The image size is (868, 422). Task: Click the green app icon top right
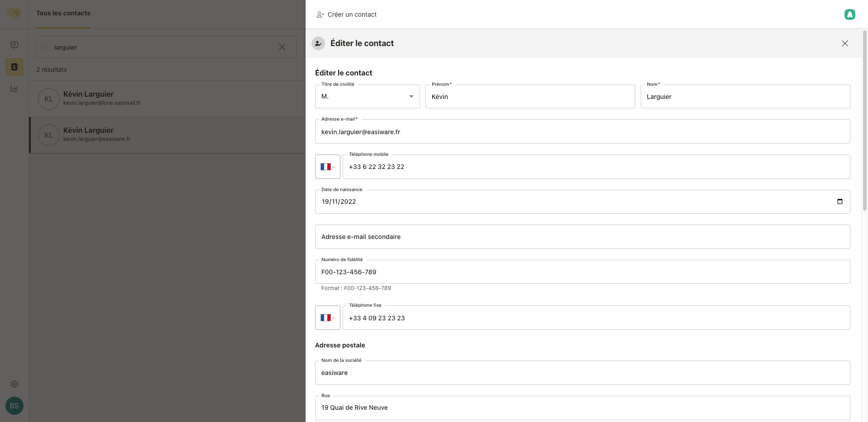tap(849, 14)
